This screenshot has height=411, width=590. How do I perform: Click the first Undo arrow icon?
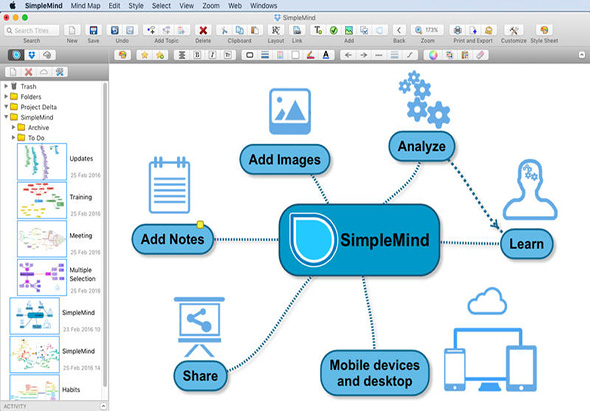[x=115, y=30]
